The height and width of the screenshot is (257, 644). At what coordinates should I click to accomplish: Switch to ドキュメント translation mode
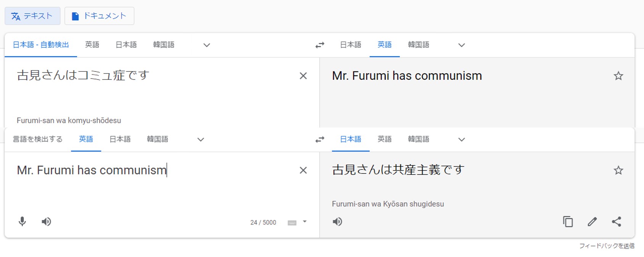tap(99, 16)
